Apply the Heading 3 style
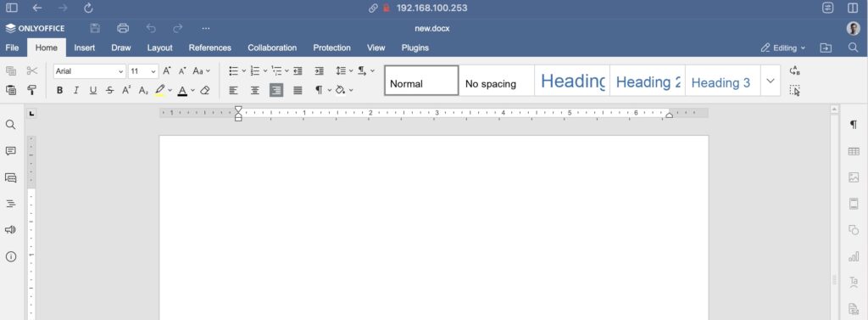 click(x=722, y=81)
